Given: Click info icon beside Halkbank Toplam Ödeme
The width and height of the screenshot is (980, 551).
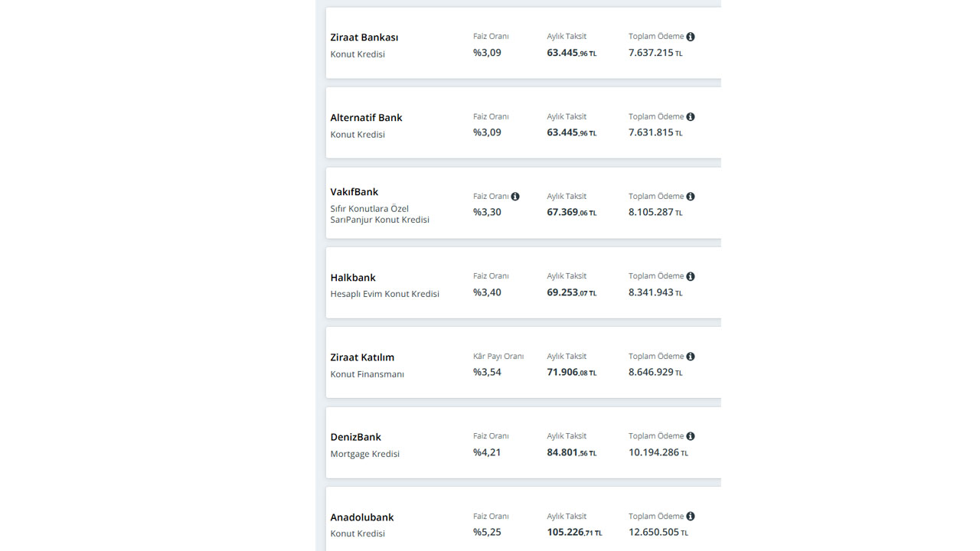Looking at the screenshot, I should [x=691, y=276].
